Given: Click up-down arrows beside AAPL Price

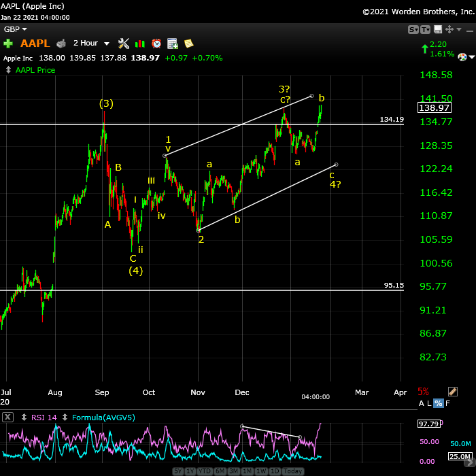Looking at the screenshot, I should [x=8, y=70].
